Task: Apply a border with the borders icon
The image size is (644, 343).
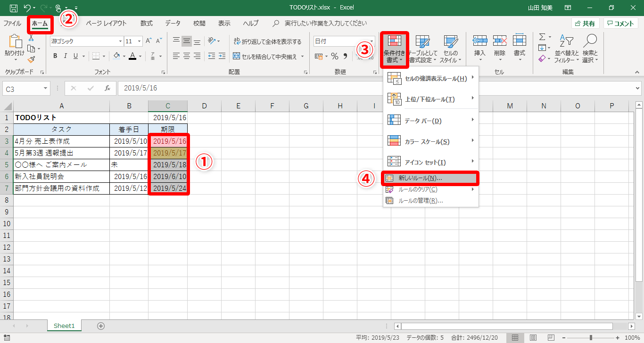Action: point(96,57)
